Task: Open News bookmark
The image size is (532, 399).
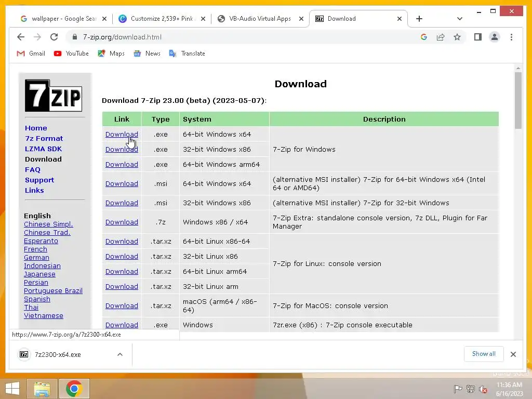Action: coord(147,54)
